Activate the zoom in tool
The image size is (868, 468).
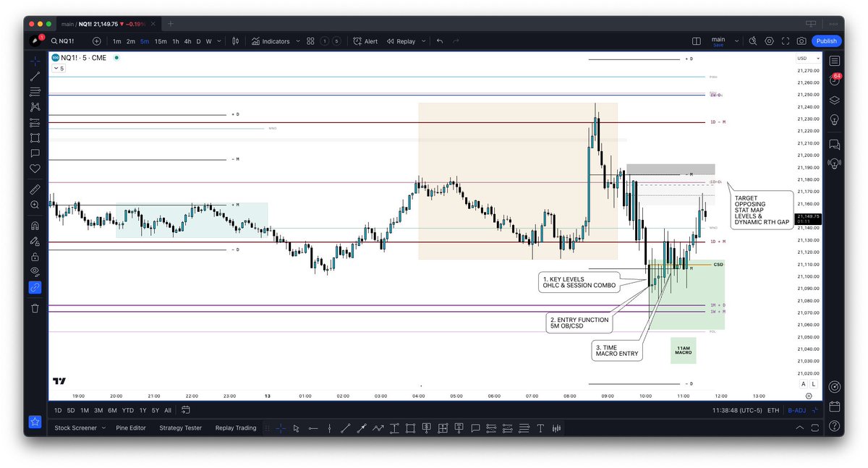35,205
